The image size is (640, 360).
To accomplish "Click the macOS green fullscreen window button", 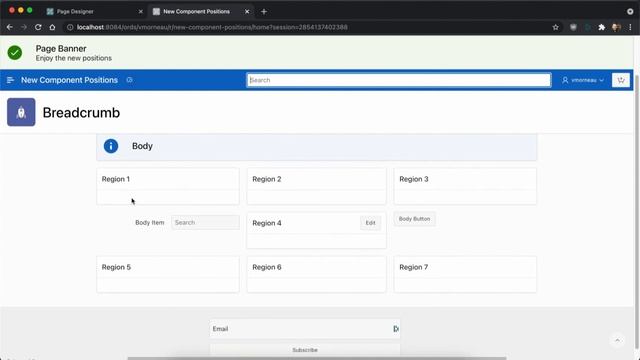I will click(x=30, y=10).
